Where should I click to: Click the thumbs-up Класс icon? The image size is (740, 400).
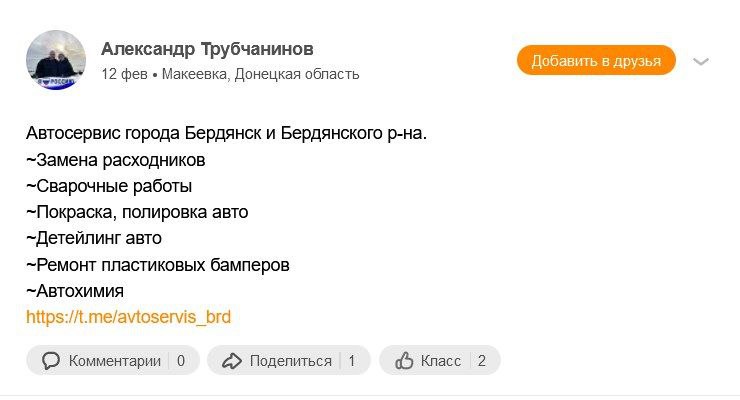tap(404, 361)
